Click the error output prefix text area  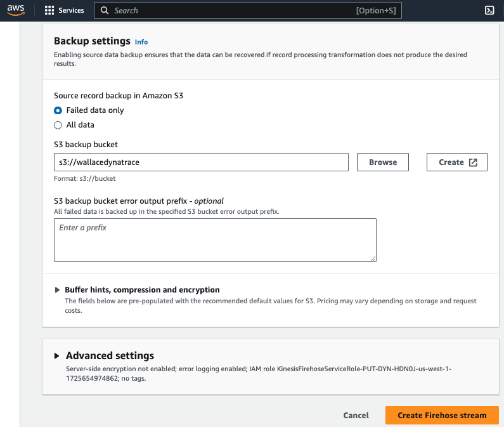[x=215, y=240]
